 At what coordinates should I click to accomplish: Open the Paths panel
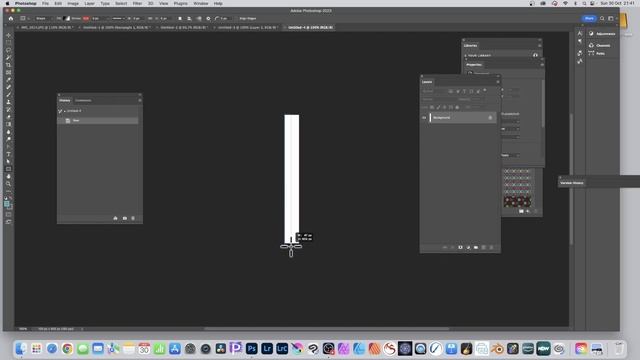597,53
